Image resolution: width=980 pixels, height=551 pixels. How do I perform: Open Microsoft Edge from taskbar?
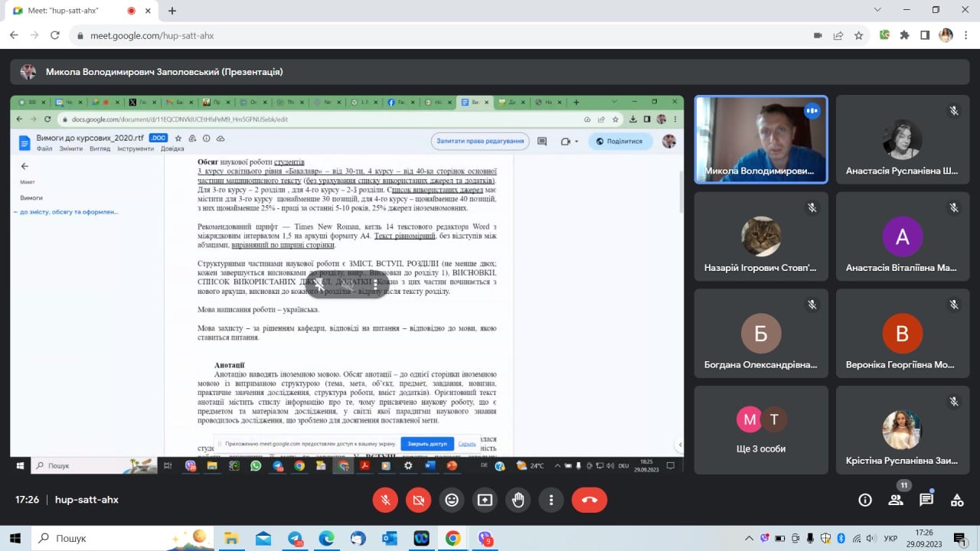pyautogui.click(x=326, y=538)
